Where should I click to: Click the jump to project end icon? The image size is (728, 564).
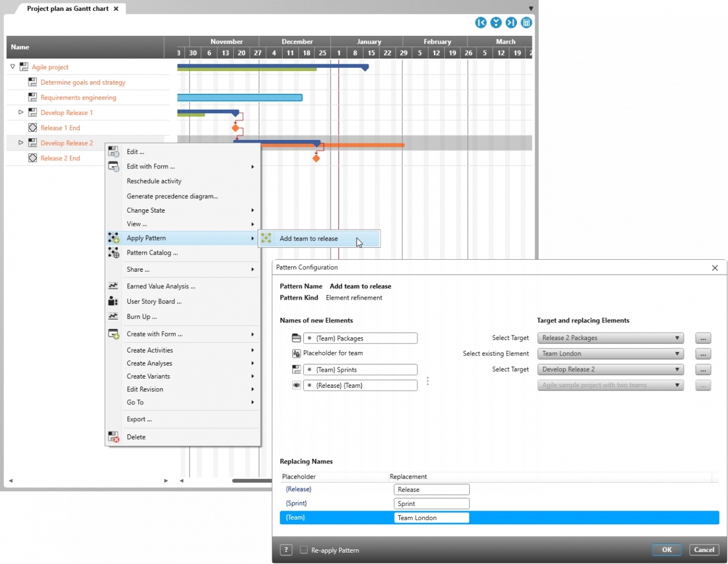[511, 22]
